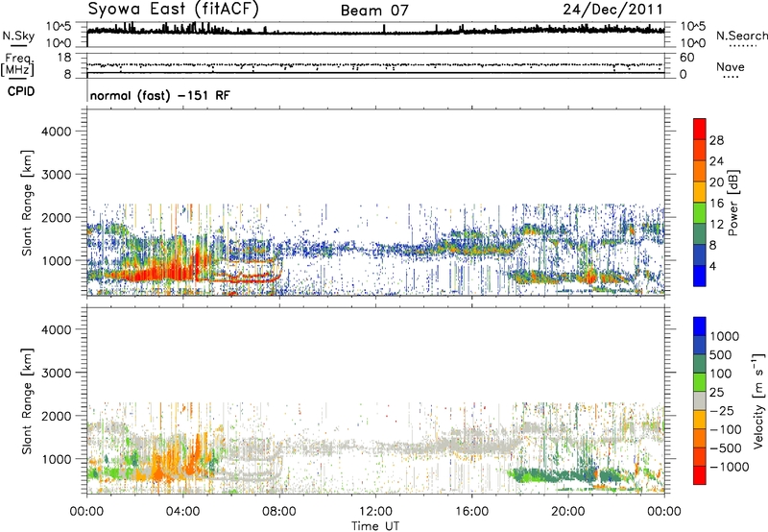Viewport: 768px width, 532px height.
Task: Select the 'CPID' row label
Action: 20,91
